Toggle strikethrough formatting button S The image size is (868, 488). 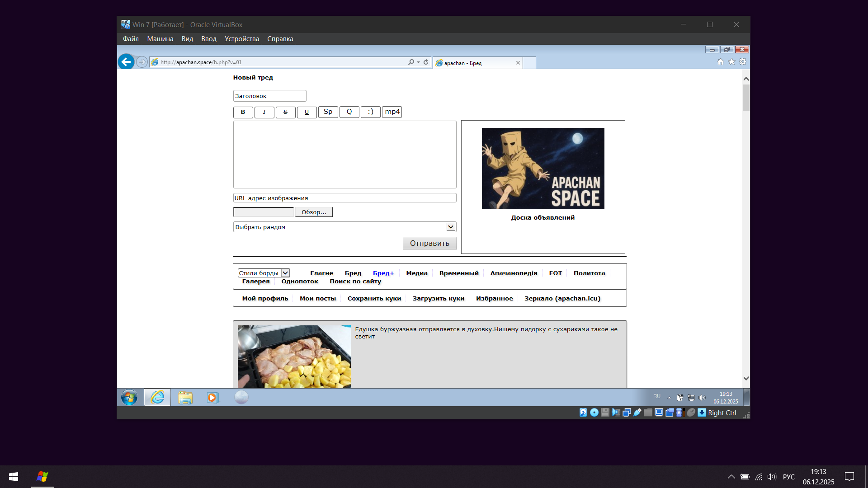click(285, 112)
